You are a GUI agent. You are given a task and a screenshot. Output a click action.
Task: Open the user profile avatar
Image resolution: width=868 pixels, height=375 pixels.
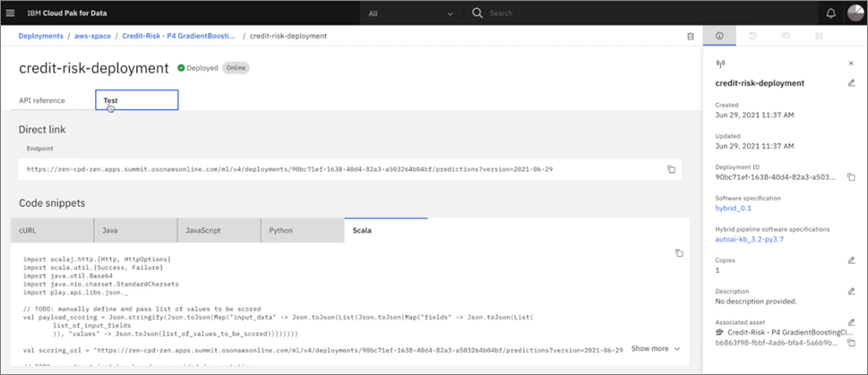click(855, 13)
